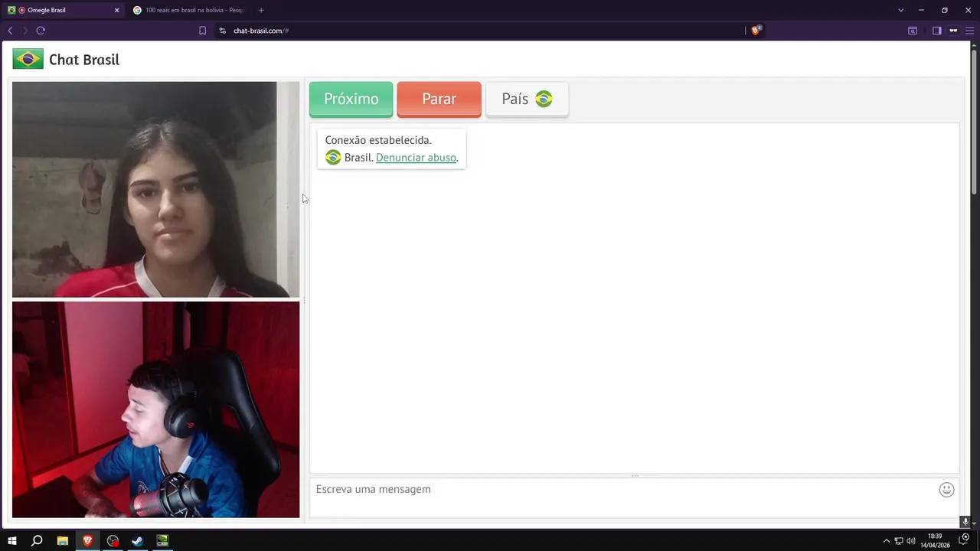Viewport: 980px width, 551px height.
Task: Show hidden system tray icons
Action: click(887, 541)
